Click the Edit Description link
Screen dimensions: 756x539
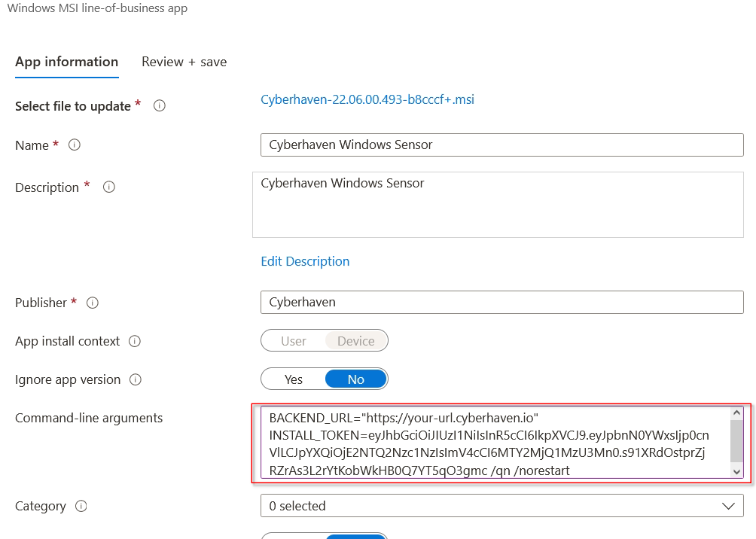point(305,261)
